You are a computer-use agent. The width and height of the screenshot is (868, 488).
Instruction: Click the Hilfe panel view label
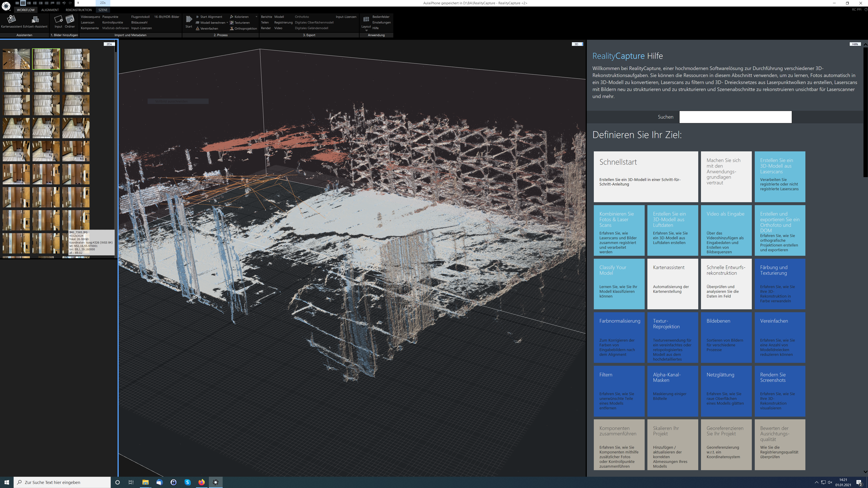pyautogui.click(x=855, y=44)
